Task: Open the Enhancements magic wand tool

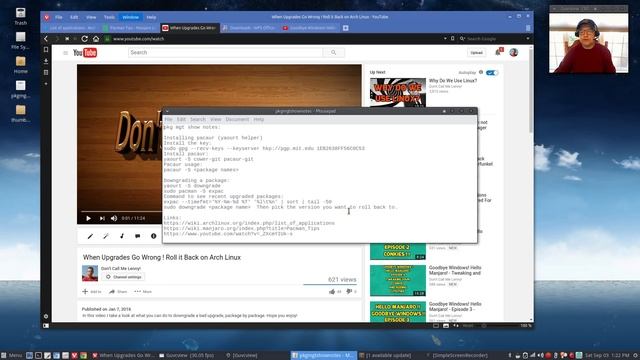Action: (106, 236)
